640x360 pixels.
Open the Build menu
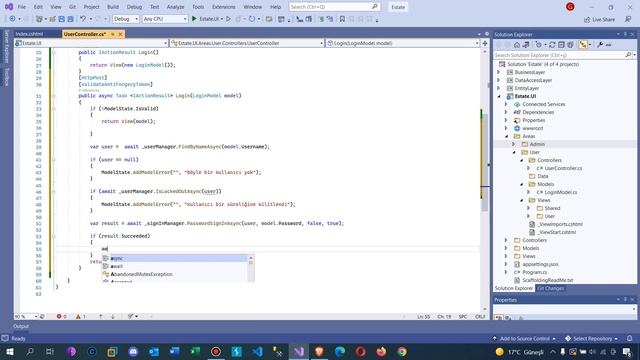point(113,7)
